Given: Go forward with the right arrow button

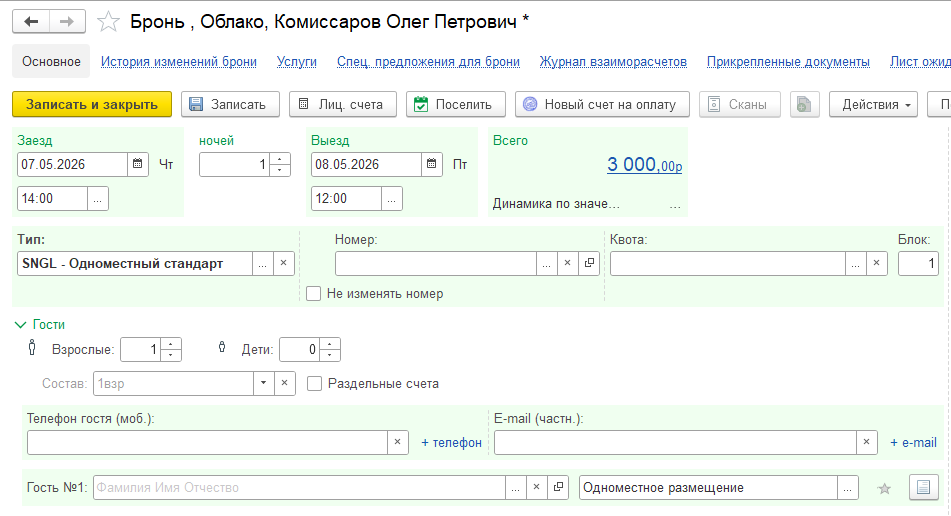Looking at the screenshot, I should [x=67, y=22].
